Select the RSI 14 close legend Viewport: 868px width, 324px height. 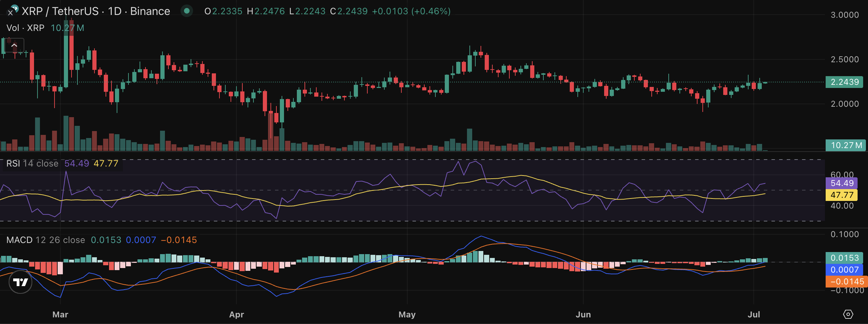[32, 163]
